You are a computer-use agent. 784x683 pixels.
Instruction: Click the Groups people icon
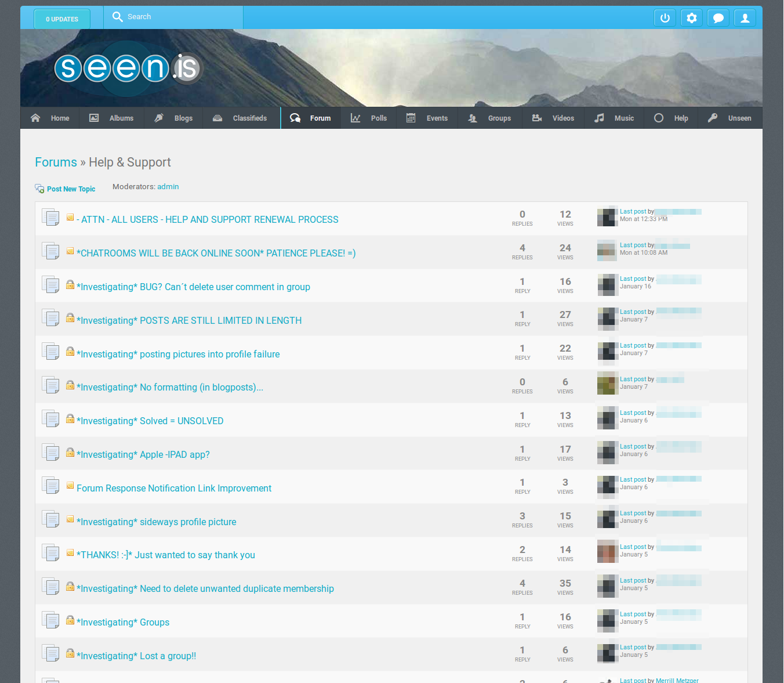(x=473, y=118)
